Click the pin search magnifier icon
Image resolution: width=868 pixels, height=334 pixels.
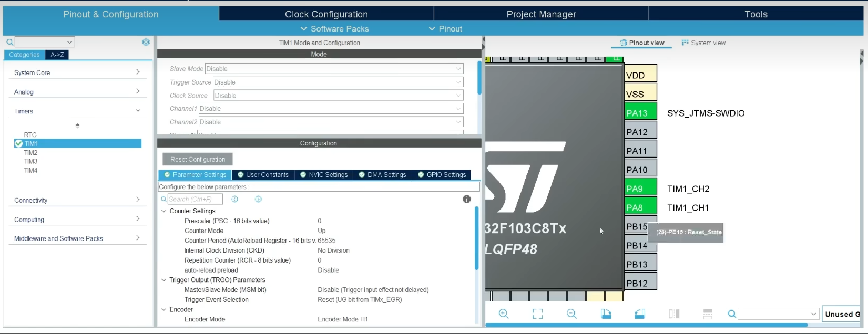(x=731, y=314)
